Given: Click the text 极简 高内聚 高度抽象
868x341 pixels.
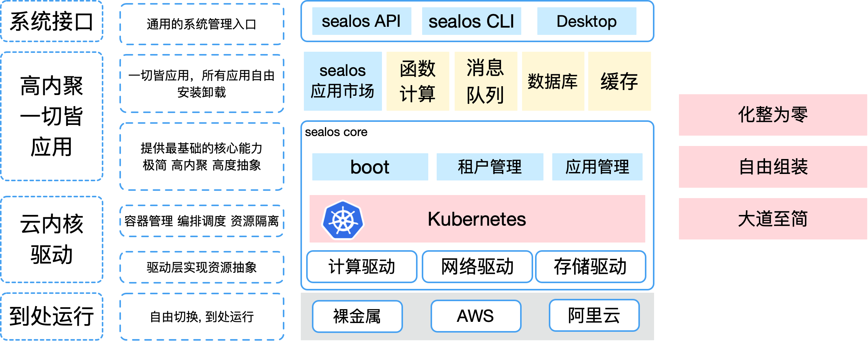Looking at the screenshot, I should pos(202,165).
